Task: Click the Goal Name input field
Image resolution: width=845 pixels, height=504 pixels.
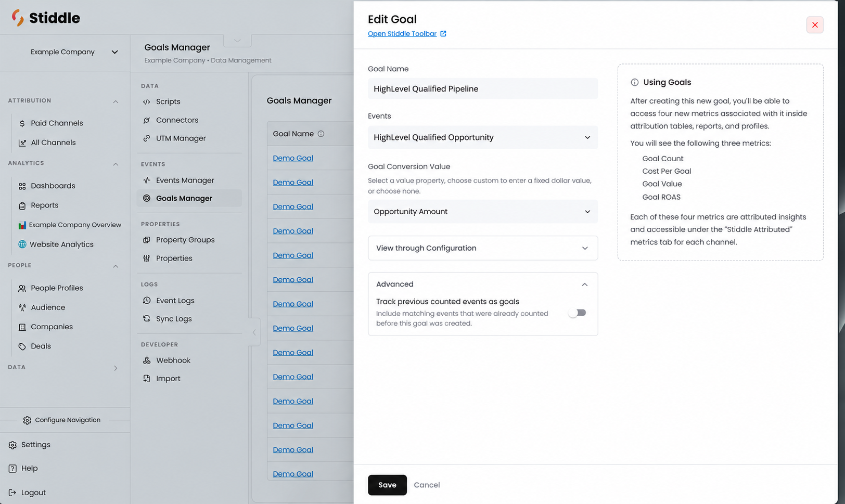Action: click(x=483, y=89)
